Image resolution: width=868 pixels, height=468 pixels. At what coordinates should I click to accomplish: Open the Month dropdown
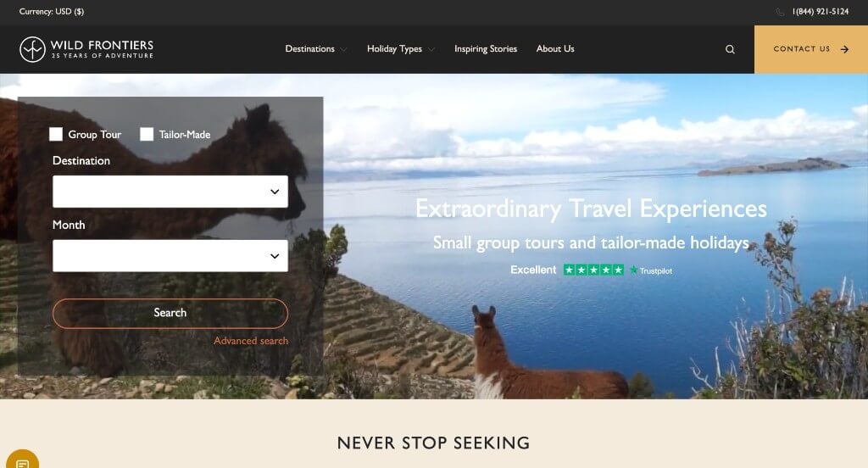pyautogui.click(x=170, y=256)
